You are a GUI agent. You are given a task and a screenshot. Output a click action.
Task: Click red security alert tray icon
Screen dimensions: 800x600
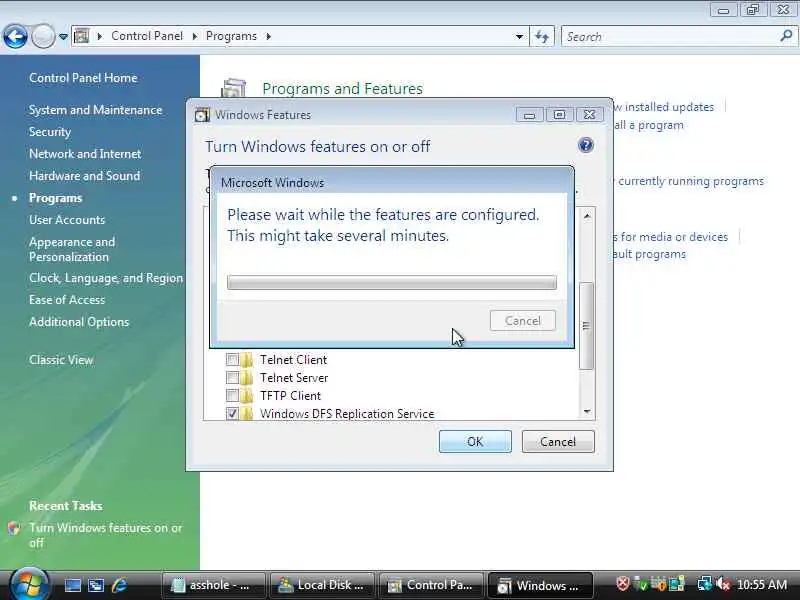pos(622,584)
